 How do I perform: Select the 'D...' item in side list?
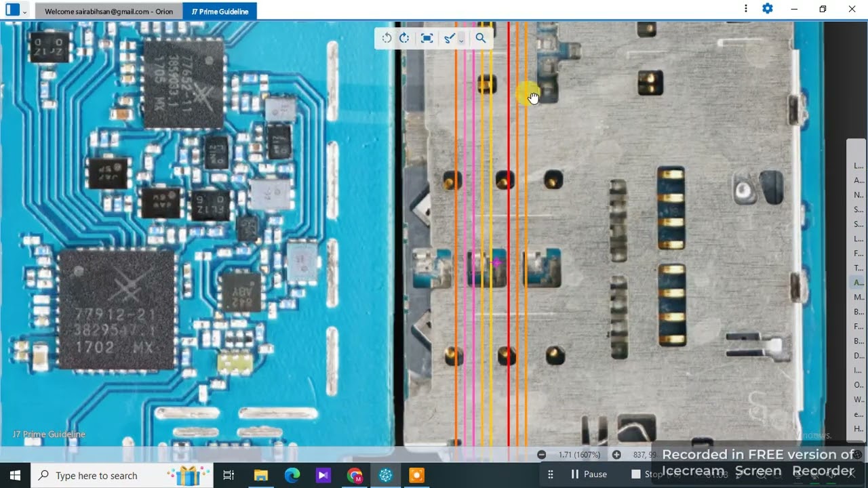pos(859,356)
